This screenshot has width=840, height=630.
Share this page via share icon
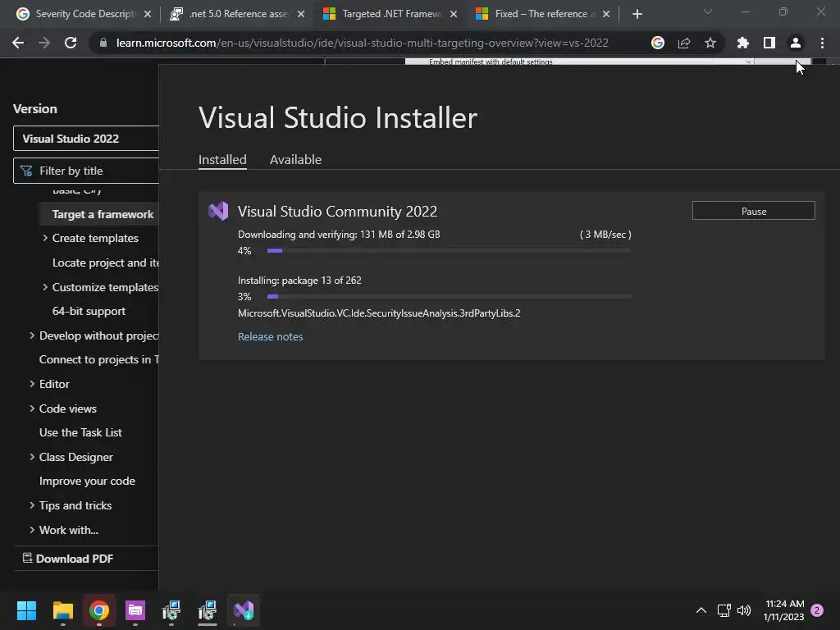(x=684, y=43)
